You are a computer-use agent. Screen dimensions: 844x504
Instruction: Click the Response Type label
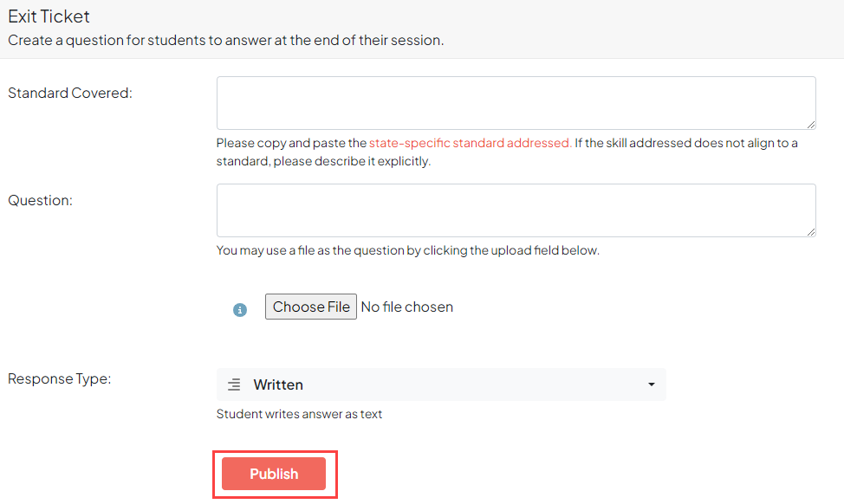60,378
